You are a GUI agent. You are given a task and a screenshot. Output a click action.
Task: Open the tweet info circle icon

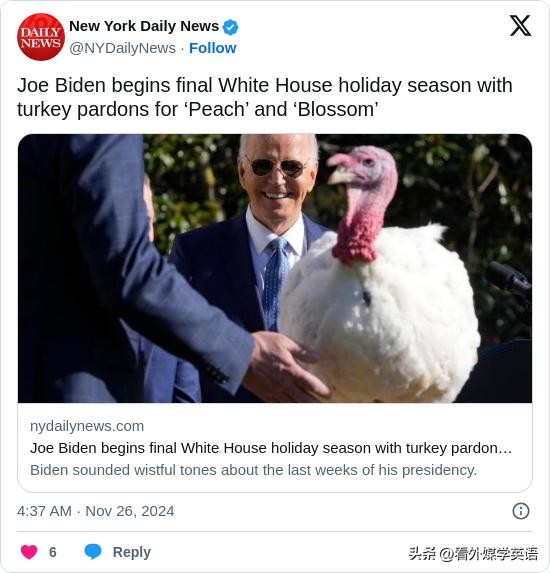521,511
